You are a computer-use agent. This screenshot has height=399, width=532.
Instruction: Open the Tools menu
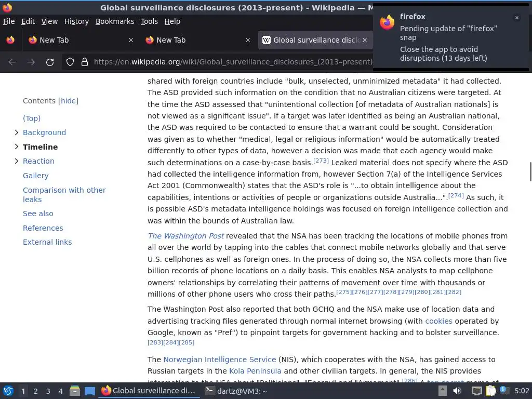[x=149, y=21]
